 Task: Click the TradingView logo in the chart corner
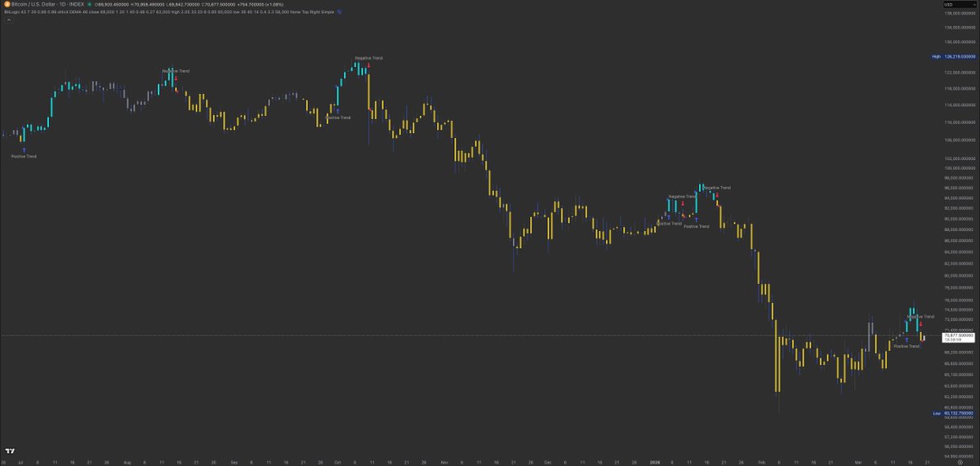[x=10, y=450]
